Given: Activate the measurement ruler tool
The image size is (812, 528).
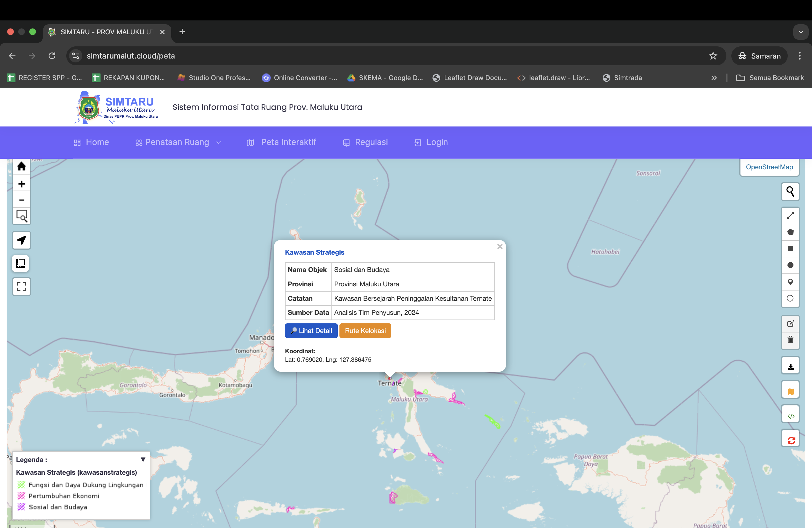Looking at the screenshot, I should pos(21,263).
